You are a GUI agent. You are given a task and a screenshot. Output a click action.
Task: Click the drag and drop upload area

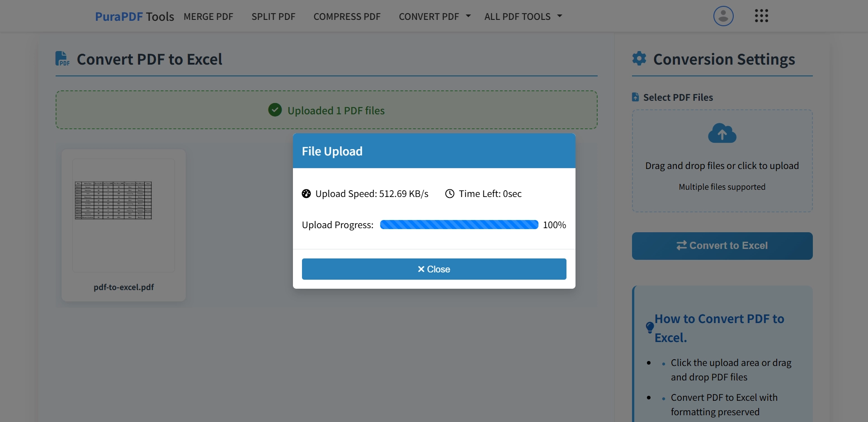click(x=722, y=161)
